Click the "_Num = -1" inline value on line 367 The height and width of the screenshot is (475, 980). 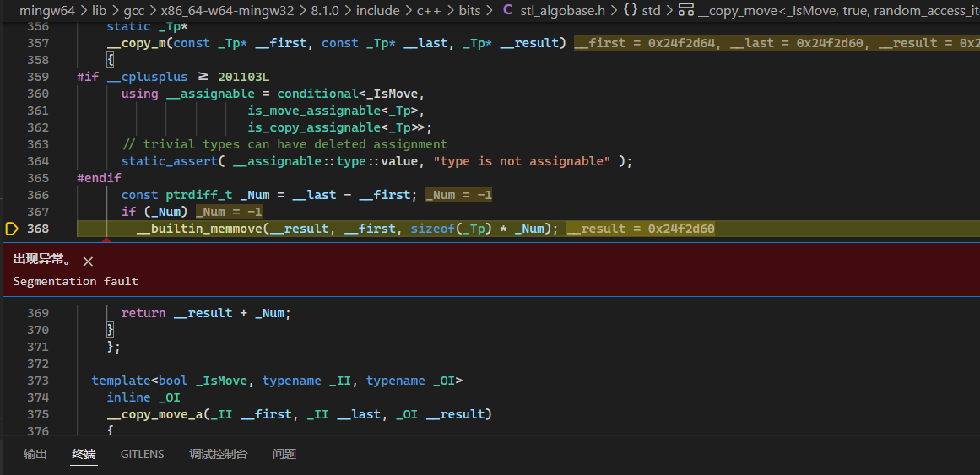(x=230, y=212)
